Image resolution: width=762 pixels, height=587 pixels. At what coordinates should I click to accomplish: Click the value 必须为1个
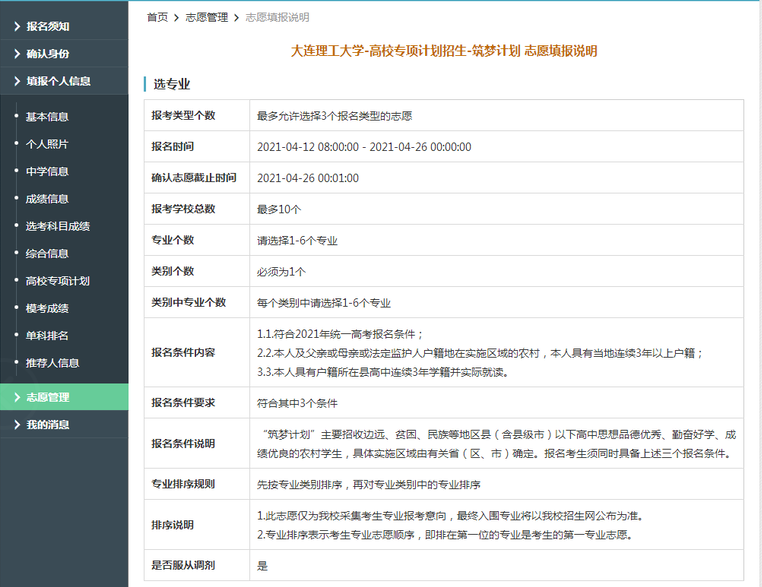pos(281,272)
